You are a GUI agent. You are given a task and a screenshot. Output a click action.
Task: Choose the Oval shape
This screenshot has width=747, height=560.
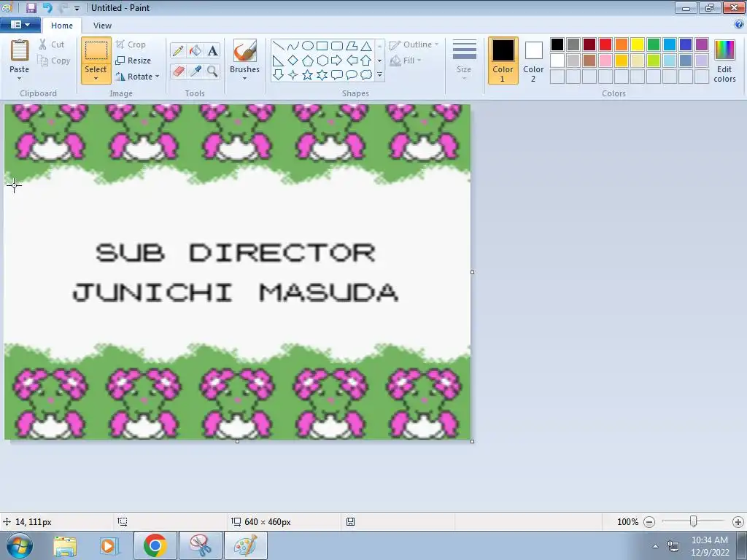(308, 46)
